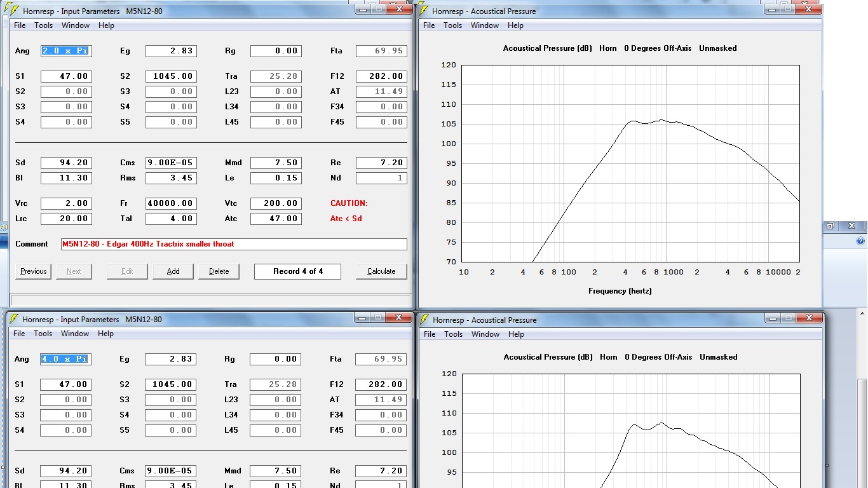Open Tools menu in top-right Acoustical Pressure window
The width and height of the screenshot is (868, 488).
453,25
